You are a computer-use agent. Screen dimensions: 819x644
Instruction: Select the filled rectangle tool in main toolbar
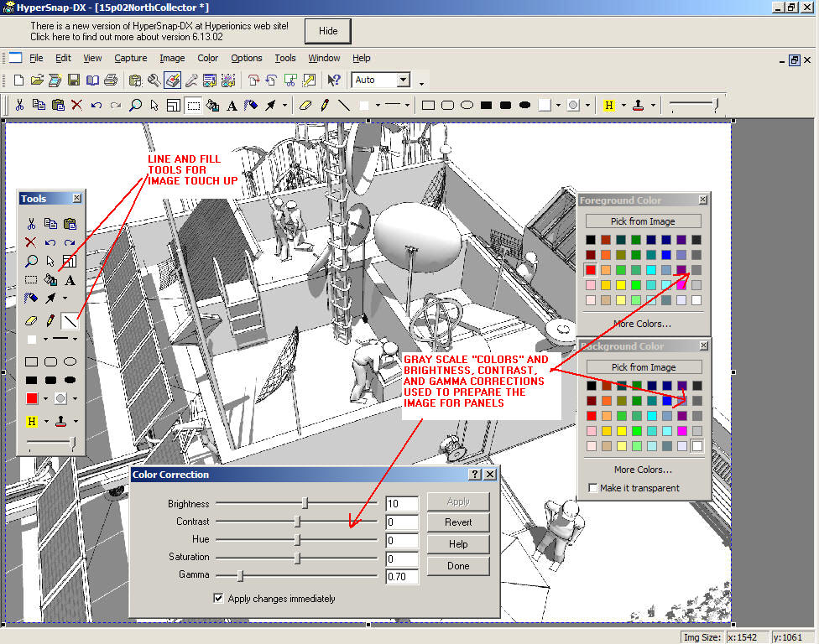pyautogui.click(x=487, y=106)
